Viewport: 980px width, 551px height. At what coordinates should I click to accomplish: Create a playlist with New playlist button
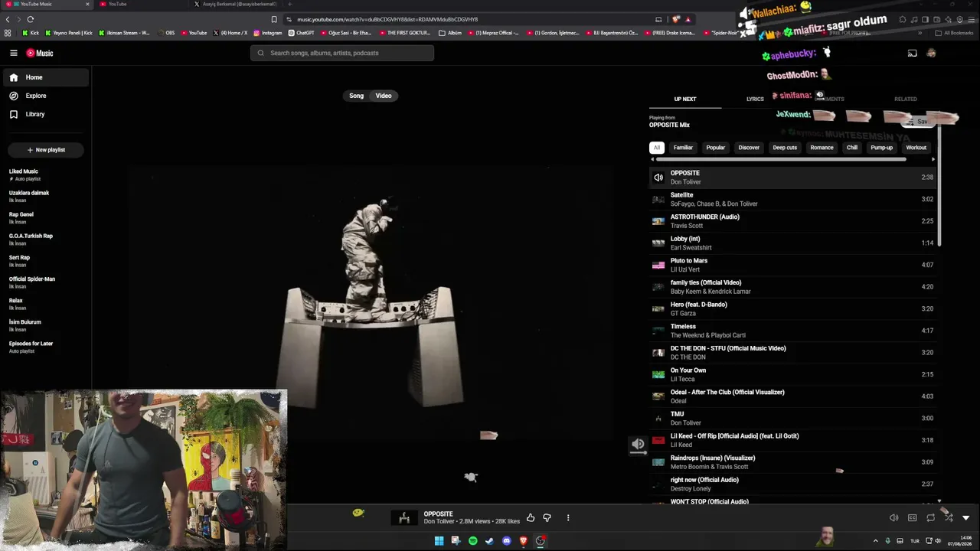point(46,150)
